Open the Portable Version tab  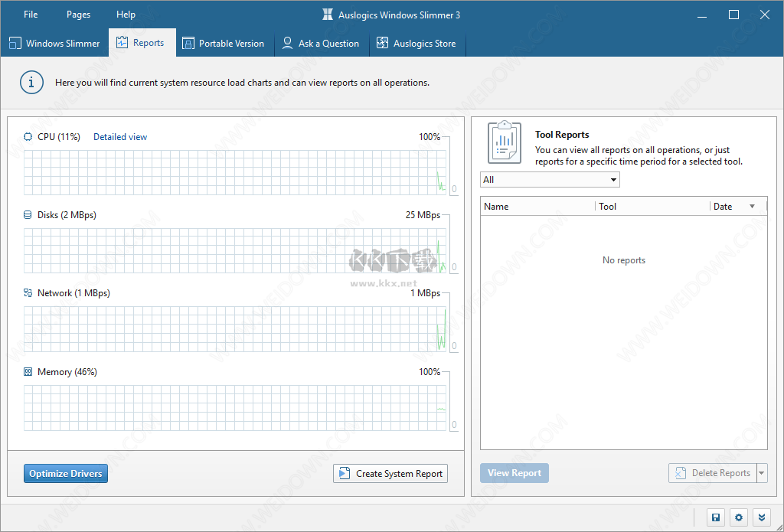223,44
